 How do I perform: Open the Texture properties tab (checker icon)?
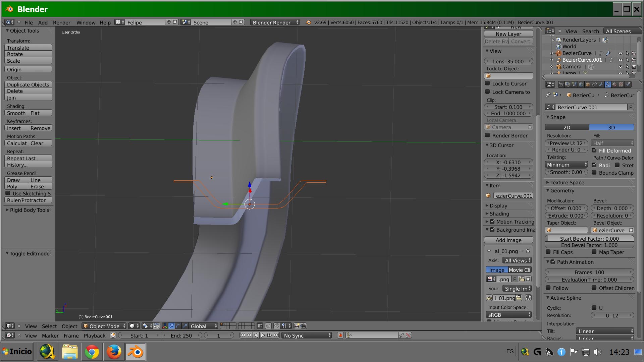(x=621, y=84)
